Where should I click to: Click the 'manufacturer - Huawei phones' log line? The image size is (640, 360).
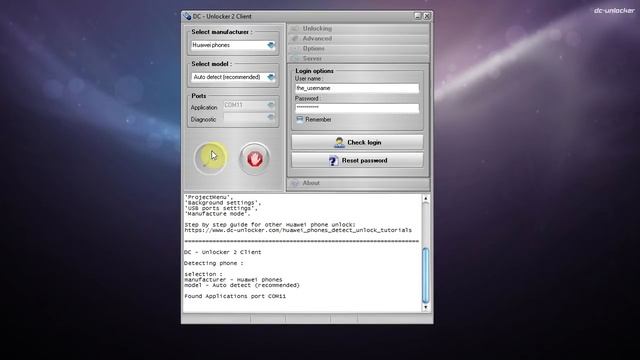tap(233, 280)
